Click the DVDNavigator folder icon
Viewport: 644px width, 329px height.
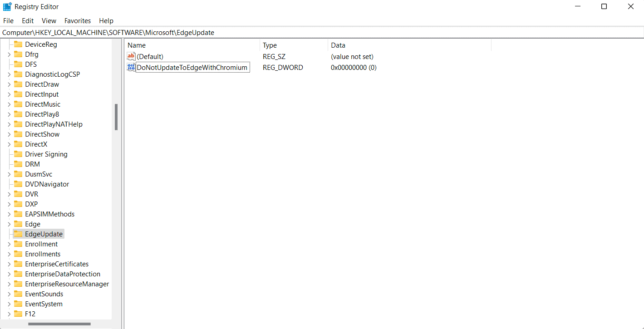coord(18,184)
